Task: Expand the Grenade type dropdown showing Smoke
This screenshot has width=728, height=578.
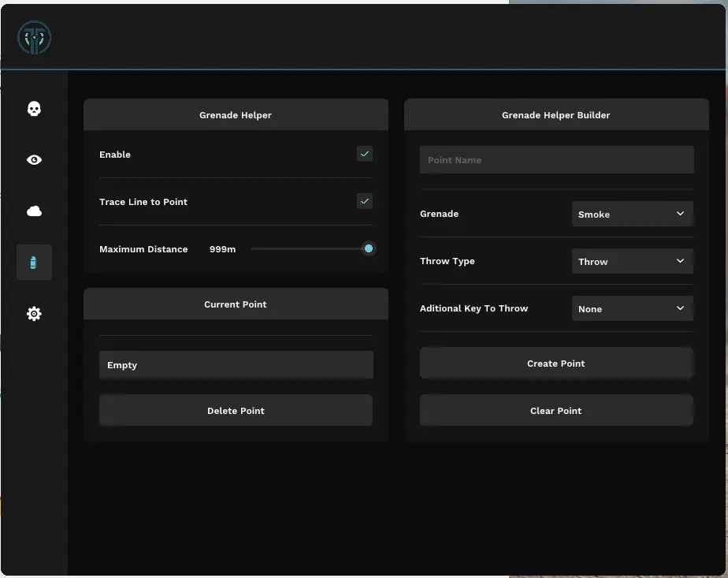Action: coord(633,214)
